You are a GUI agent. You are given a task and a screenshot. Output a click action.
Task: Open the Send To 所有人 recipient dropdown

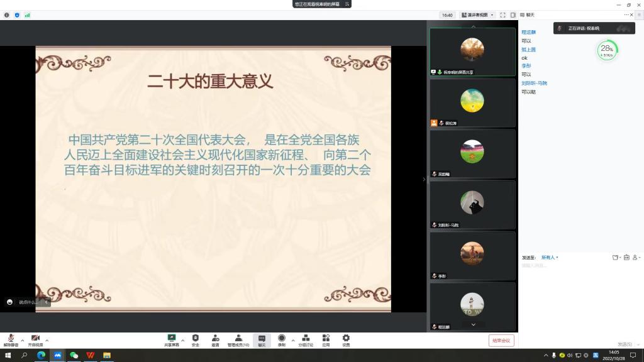(550, 258)
